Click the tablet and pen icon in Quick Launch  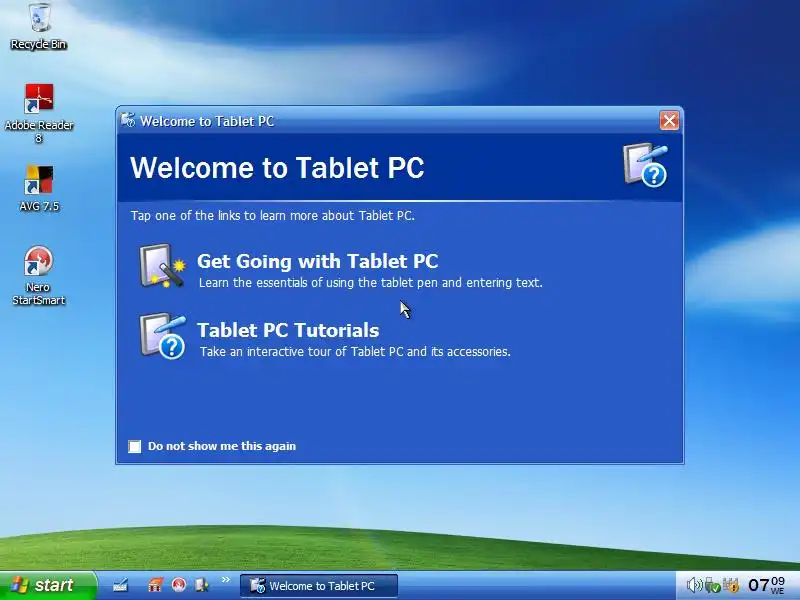coord(202,585)
